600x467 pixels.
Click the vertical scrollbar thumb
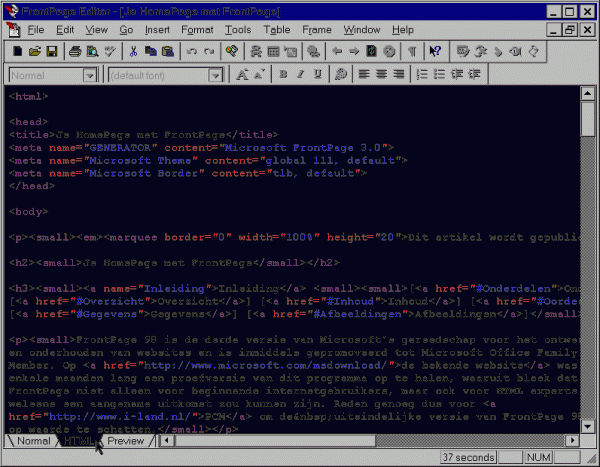587,118
